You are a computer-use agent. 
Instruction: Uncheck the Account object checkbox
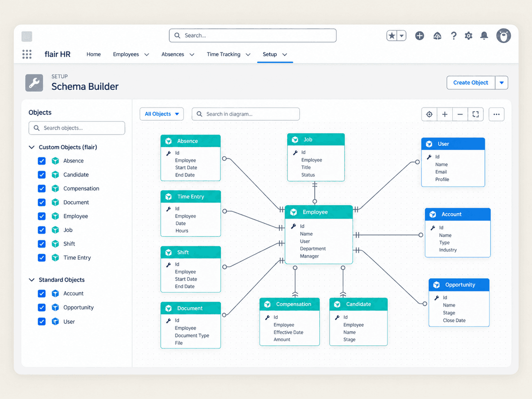point(42,293)
